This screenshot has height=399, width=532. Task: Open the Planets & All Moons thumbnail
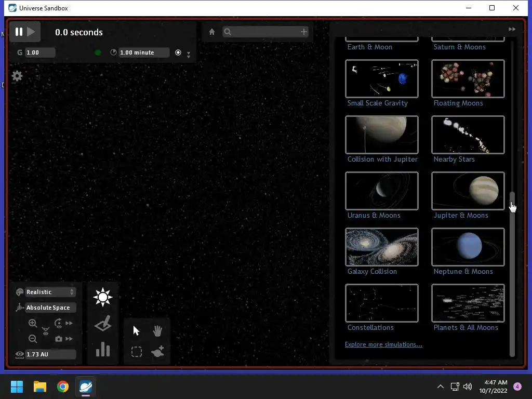pos(468,303)
